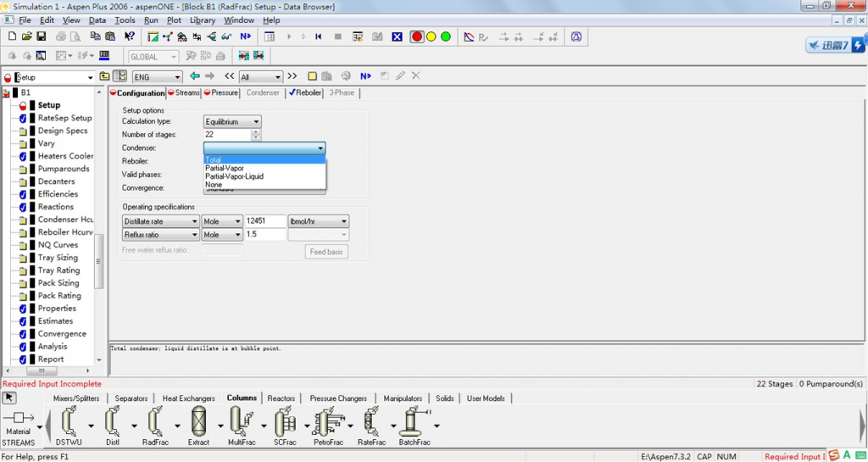
Task: Click the Next (N→) button in the main toolbar
Action: coord(245,36)
